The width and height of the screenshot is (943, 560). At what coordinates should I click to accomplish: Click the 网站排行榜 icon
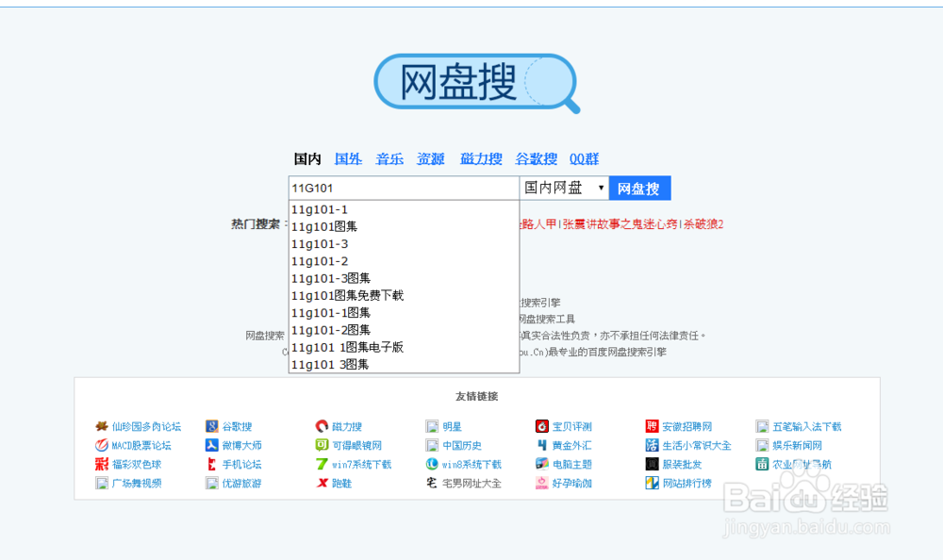[652, 483]
